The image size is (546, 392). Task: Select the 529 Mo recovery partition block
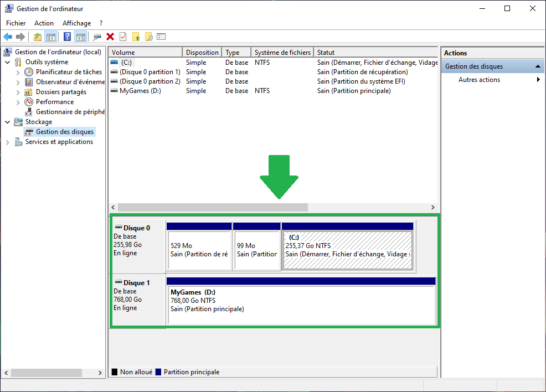coord(199,250)
